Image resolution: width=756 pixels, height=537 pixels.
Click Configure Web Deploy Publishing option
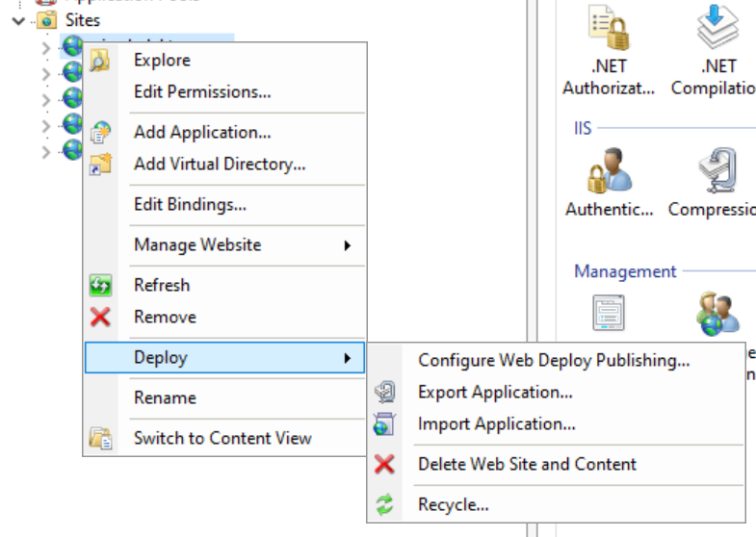point(554,360)
